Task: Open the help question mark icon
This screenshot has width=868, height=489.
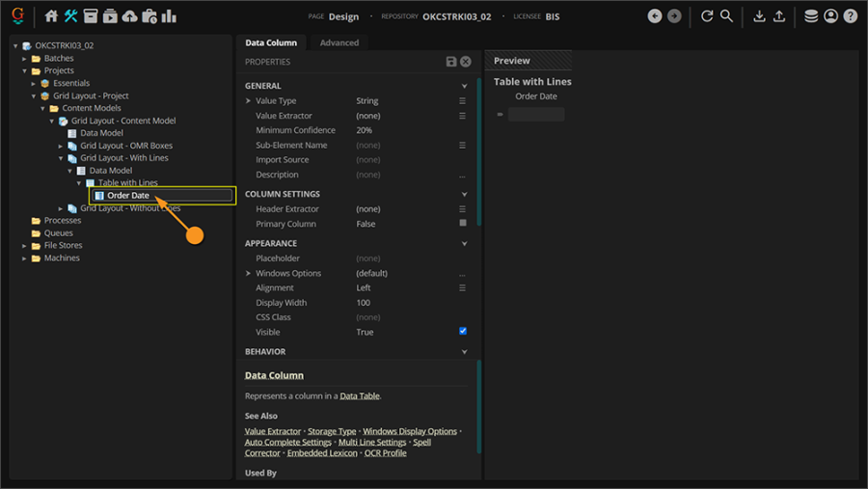Action: (x=850, y=16)
